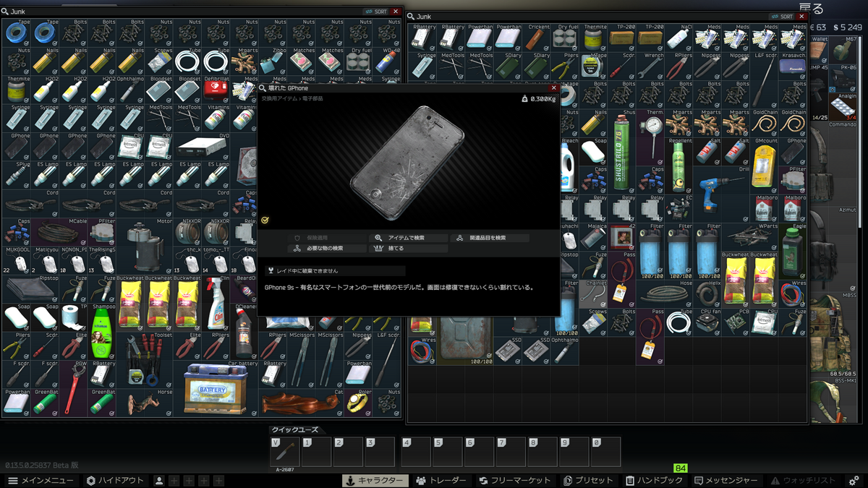Select the Repellent spray can
This screenshot has width=868, height=488.
(x=678, y=165)
